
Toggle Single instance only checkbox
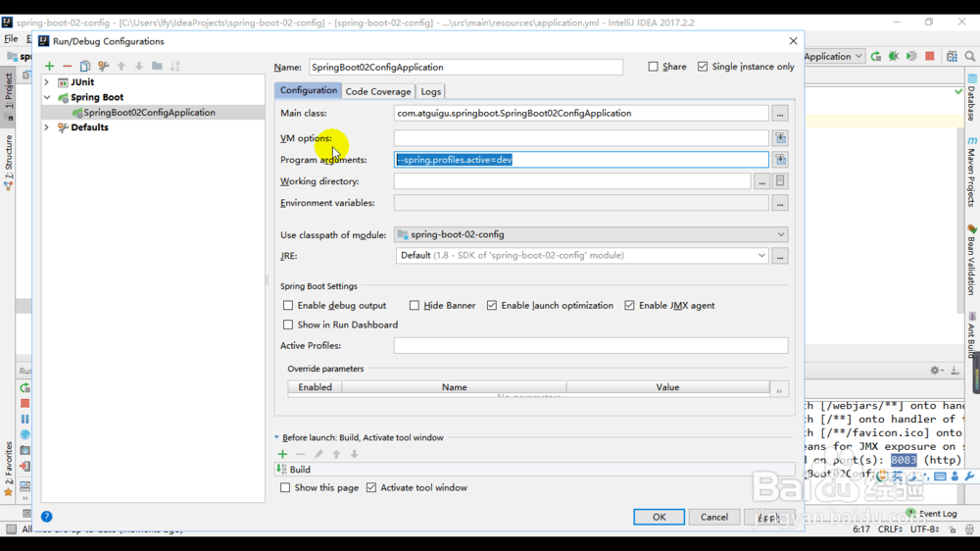(703, 67)
